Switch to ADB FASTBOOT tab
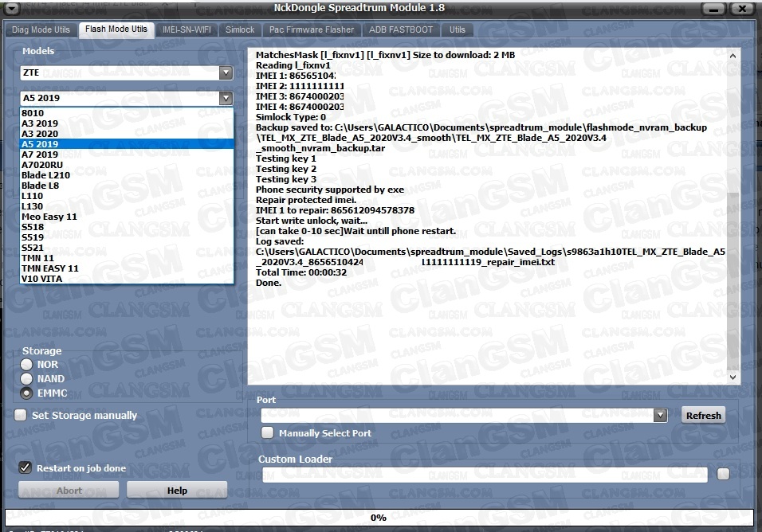This screenshot has height=532, width=762. (401, 29)
